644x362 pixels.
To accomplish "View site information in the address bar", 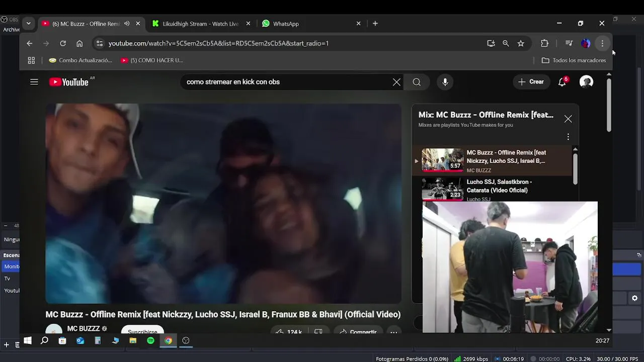I will point(100,43).
